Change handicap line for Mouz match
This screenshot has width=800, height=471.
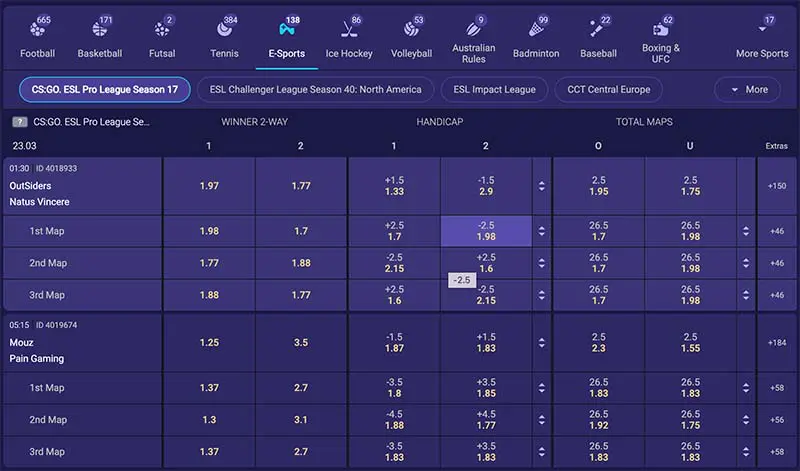[542, 342]
